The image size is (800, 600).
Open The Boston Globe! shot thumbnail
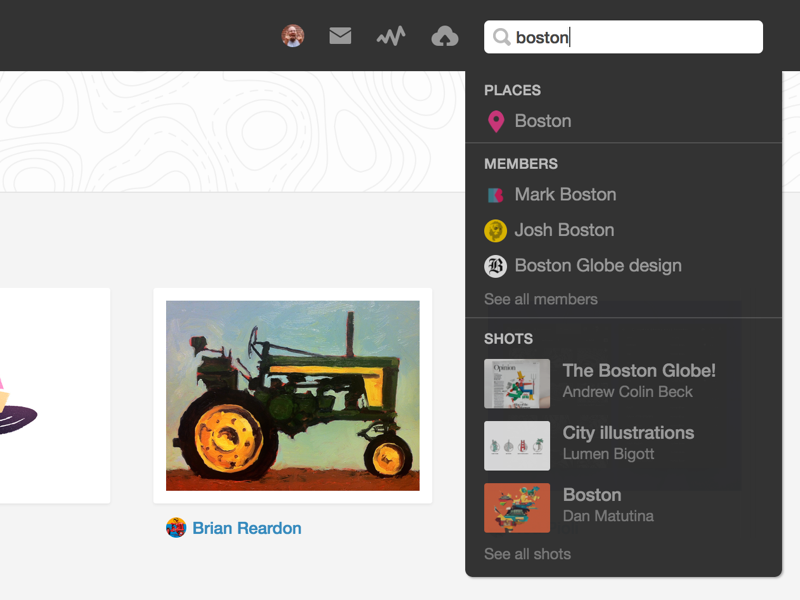517,384
